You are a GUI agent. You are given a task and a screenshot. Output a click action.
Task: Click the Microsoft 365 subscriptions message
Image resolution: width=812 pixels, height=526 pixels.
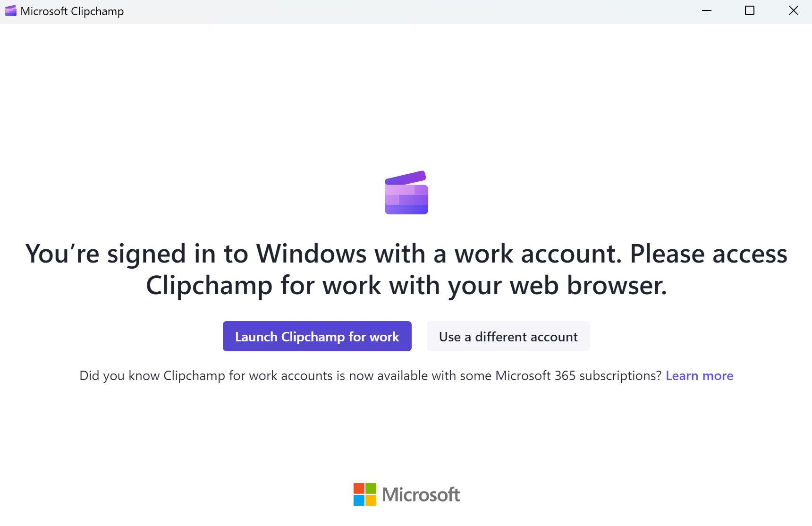370,375
